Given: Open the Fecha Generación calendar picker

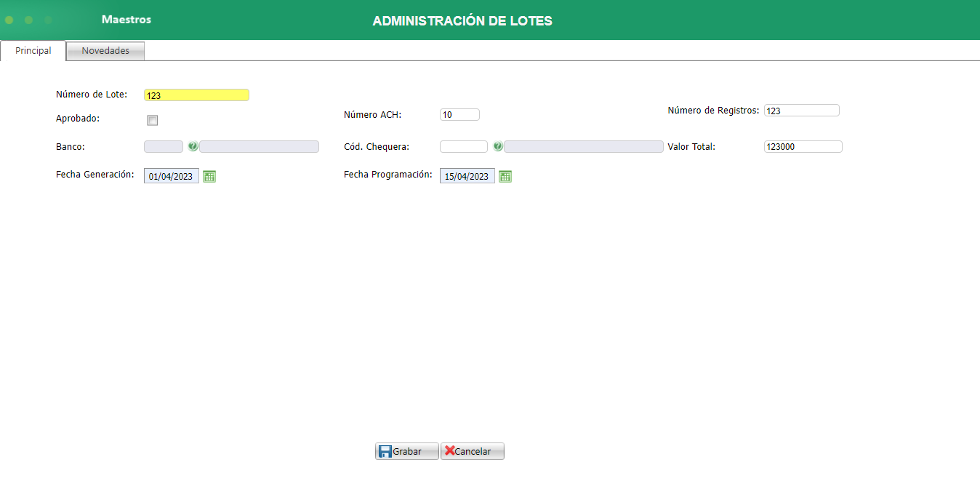Looking at the screenshot, I should 209,175.
